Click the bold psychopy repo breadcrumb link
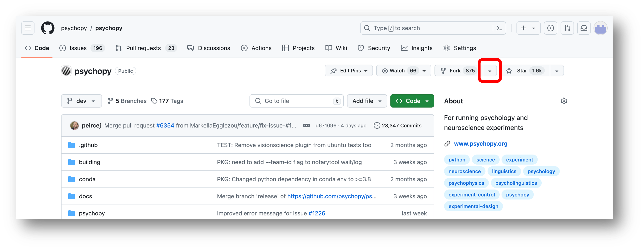This screenshot has height=250, width=644. pos(109,28)
